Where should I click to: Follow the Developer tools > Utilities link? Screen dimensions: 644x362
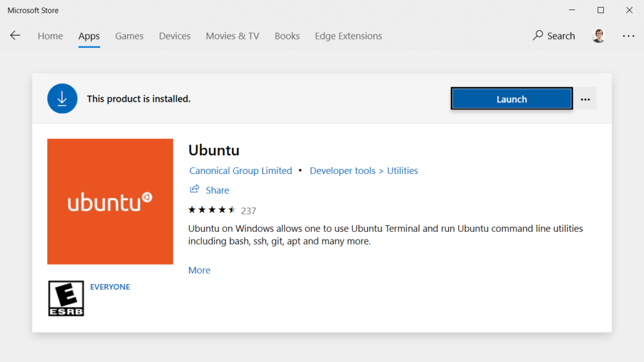(364, 171)
